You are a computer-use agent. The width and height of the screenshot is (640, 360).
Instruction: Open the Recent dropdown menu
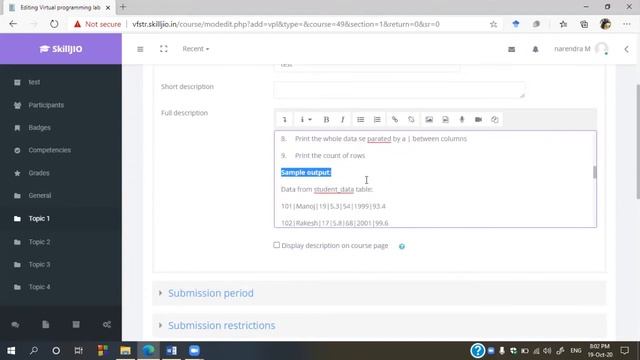coord(196,49)
